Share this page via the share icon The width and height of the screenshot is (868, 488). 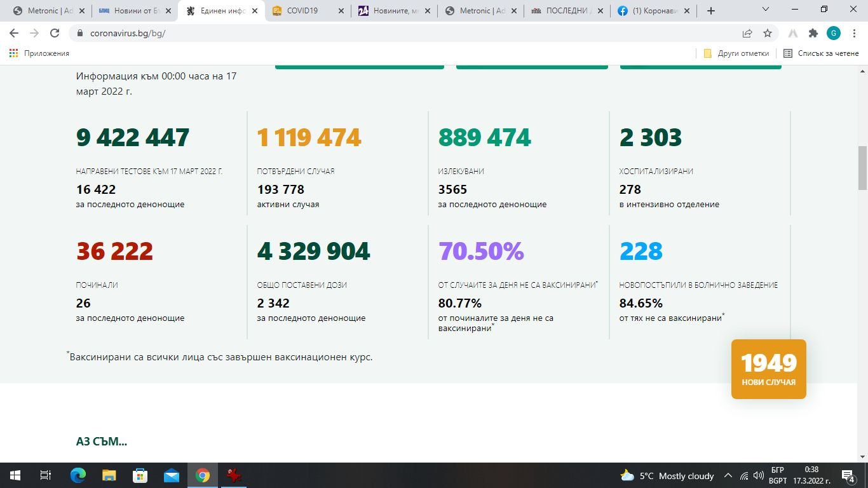[747, 33]
